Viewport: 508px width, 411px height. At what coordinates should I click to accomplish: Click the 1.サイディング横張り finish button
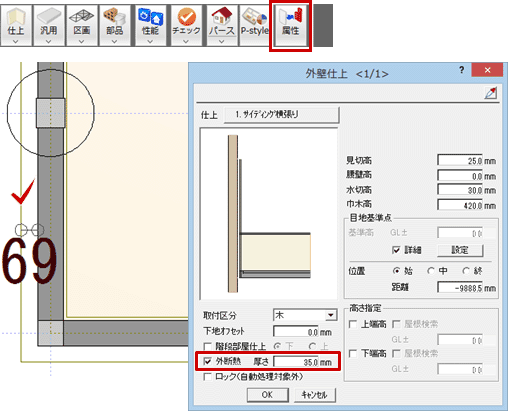click(x=282, y=115)
